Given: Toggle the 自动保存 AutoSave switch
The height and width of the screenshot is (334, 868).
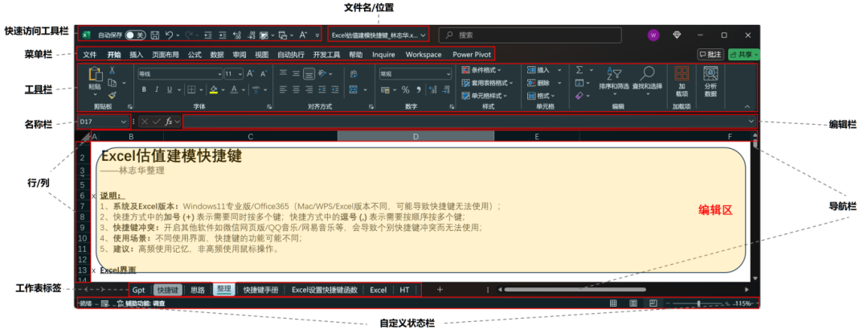Looking at the screenshot, I should pos(135,35).
